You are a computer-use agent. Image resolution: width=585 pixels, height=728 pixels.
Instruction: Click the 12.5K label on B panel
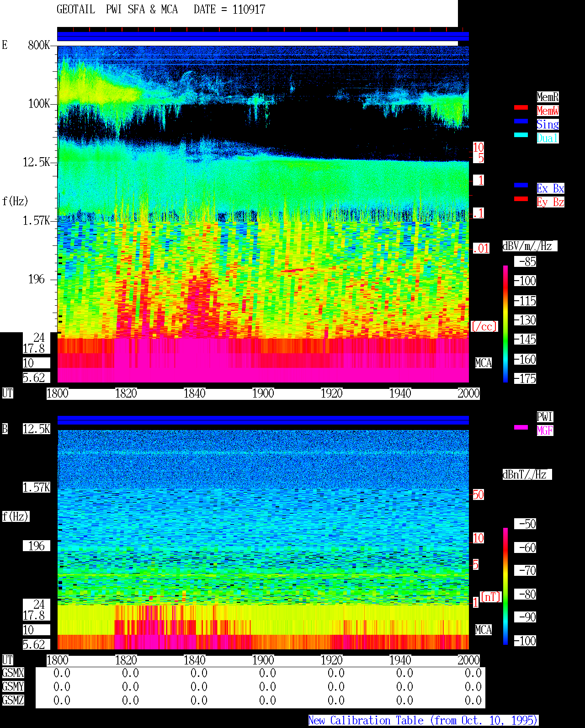tap(36, 429)
